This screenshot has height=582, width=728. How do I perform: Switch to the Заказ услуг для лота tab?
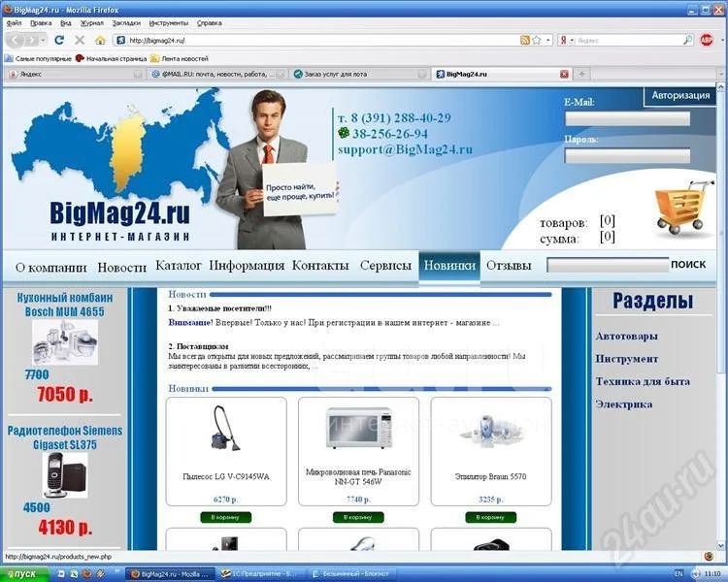tap(359, 74)
